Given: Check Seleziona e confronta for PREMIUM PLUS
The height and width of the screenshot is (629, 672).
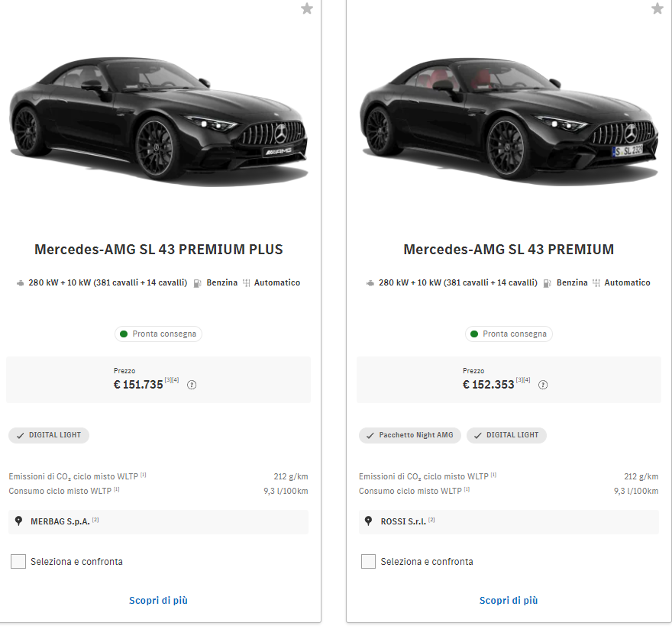Looking at the screenshot, I should coord(18,561).
